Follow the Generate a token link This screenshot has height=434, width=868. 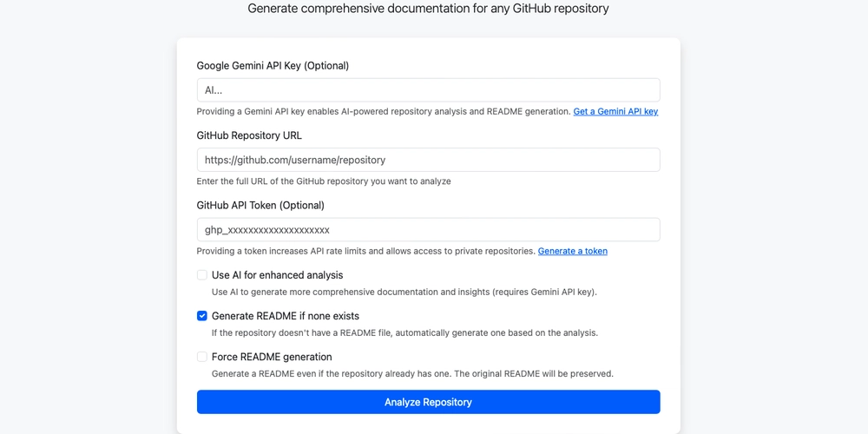point(572,251)
